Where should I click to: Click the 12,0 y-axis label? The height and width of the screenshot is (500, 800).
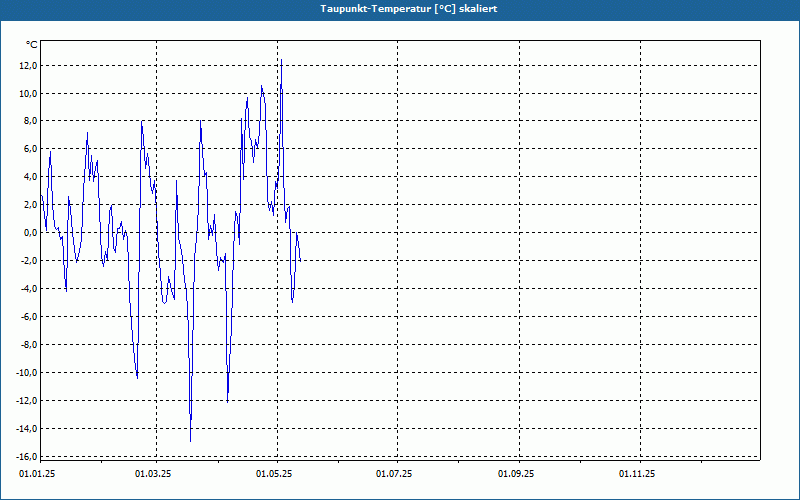[28, 65]
